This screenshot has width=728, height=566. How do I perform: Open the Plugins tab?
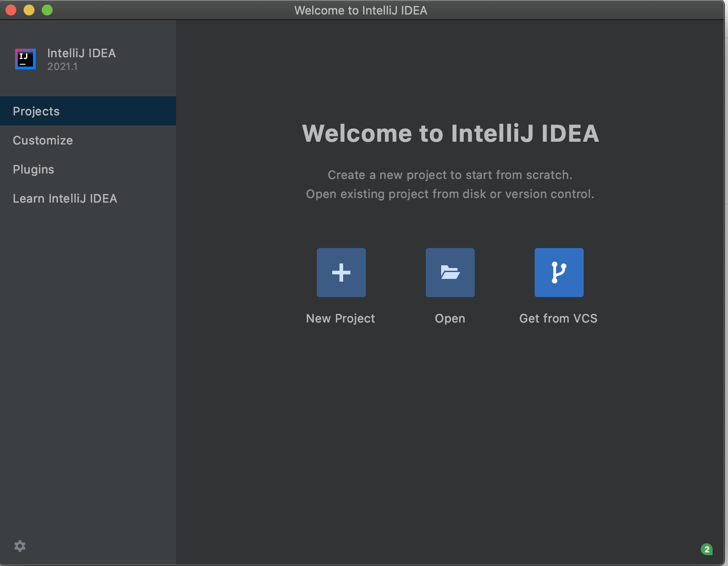tap(88, 169)
